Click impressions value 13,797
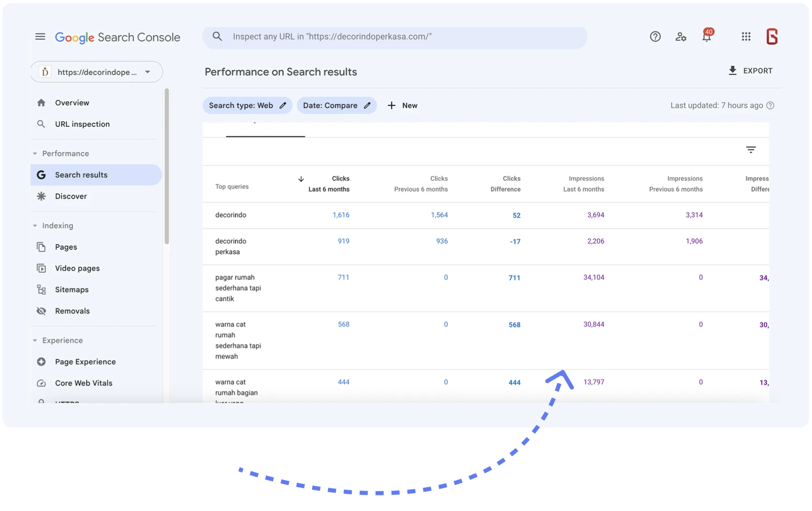 [594, 382]
